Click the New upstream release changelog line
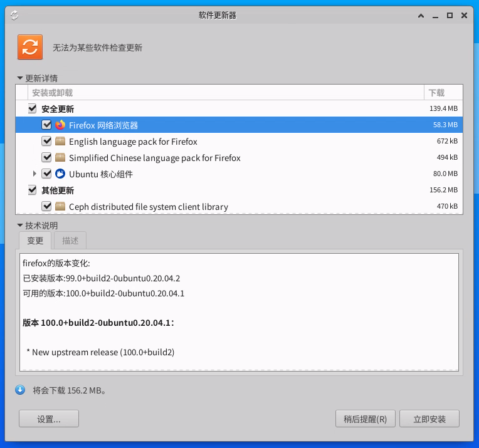Screen dimensions: 479x448 pos(100,352)
